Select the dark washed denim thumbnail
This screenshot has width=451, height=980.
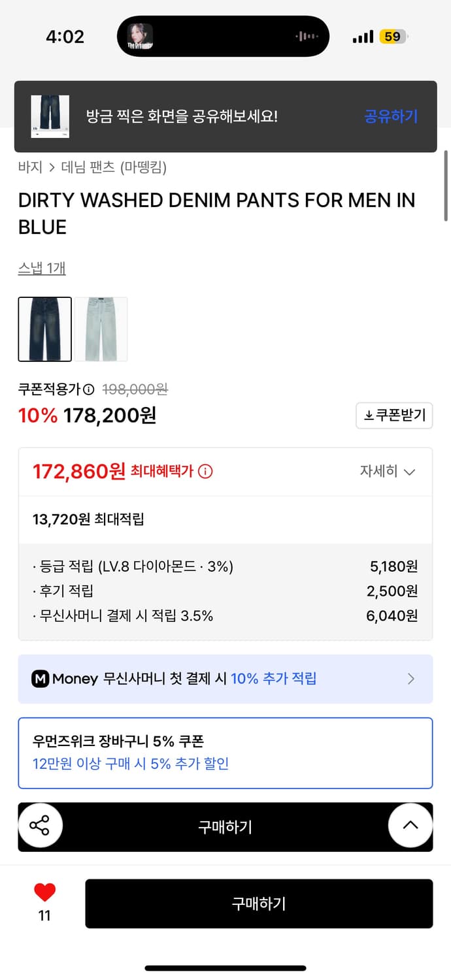point(44,329)
